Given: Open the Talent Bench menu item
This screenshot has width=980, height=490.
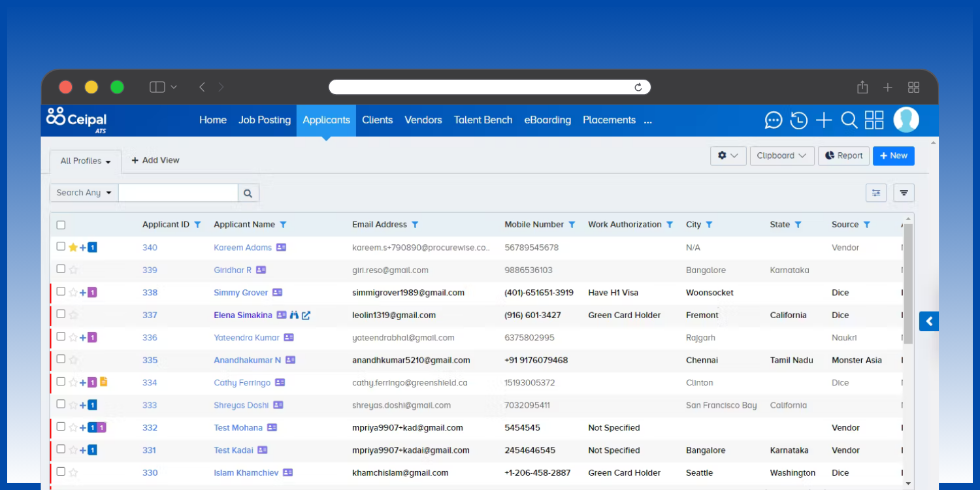Looking at the screenshot, I should click(x=483, y=120).
